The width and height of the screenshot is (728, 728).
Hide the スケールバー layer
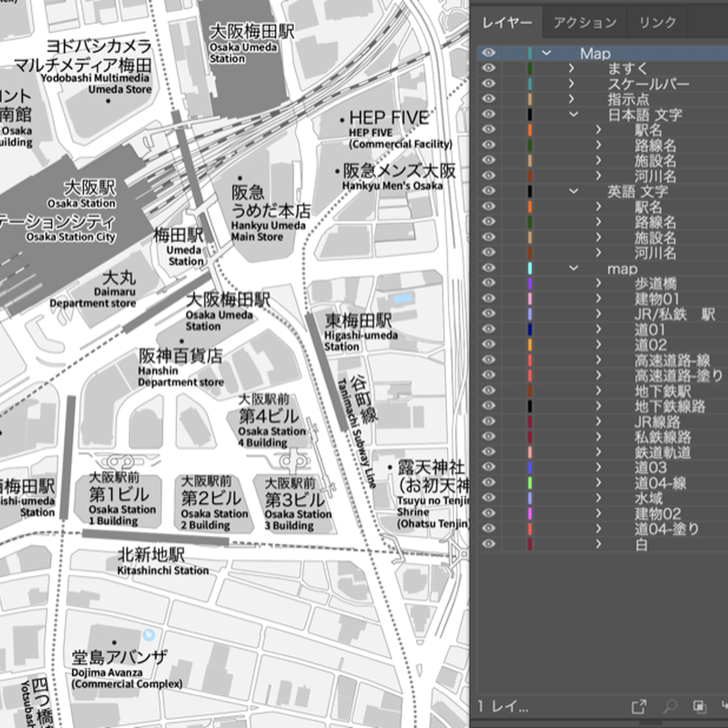488,84
